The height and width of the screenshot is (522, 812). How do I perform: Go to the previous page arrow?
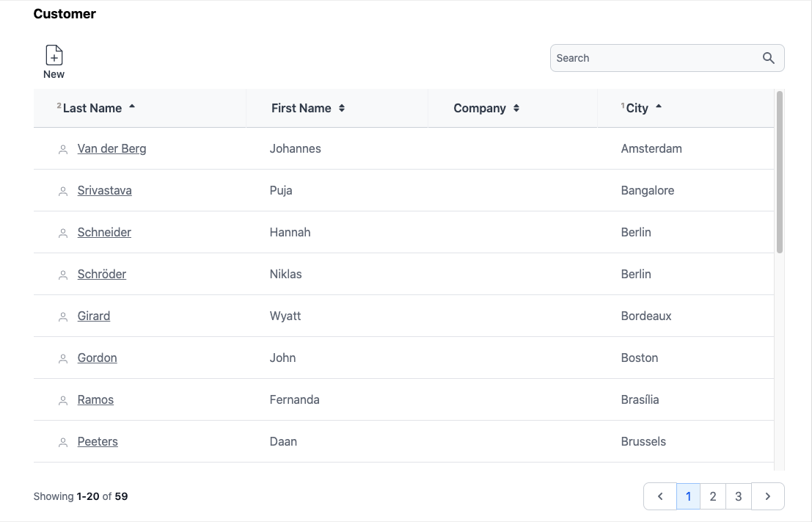pyautogui.click(x=660, y=496)
